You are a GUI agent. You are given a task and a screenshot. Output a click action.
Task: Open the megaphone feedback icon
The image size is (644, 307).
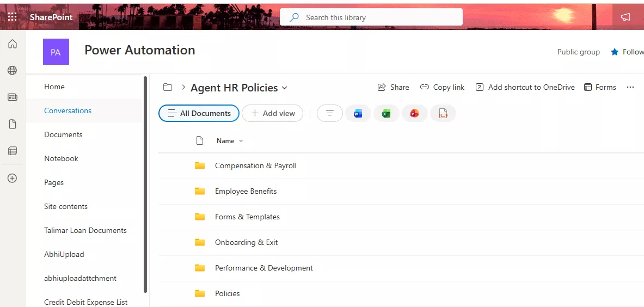625,17
